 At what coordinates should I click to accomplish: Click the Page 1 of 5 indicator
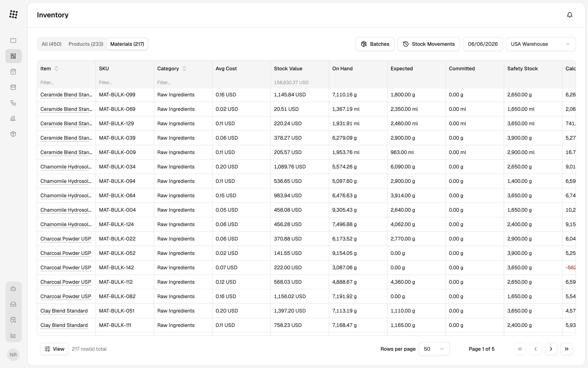tap(482, 349)
